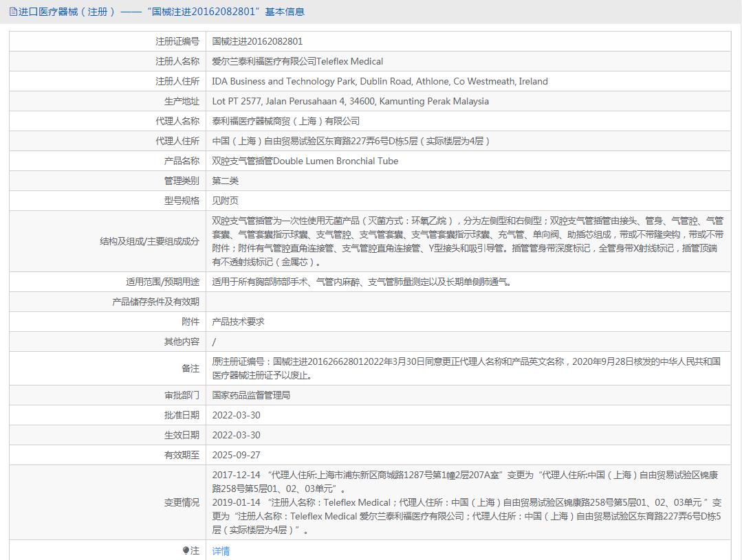Select header text 进口医疗器械（注册）基本信息
This screenshot has height=560, width=742.
(162, 12)
